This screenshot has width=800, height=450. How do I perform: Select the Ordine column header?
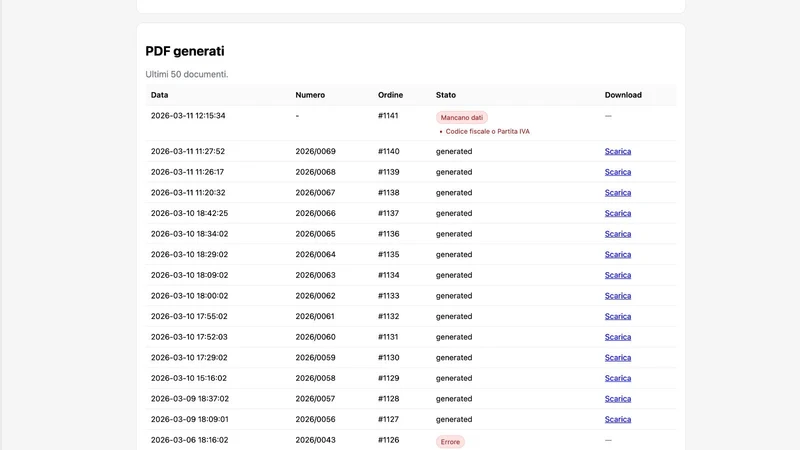click(x=390, y=95)
